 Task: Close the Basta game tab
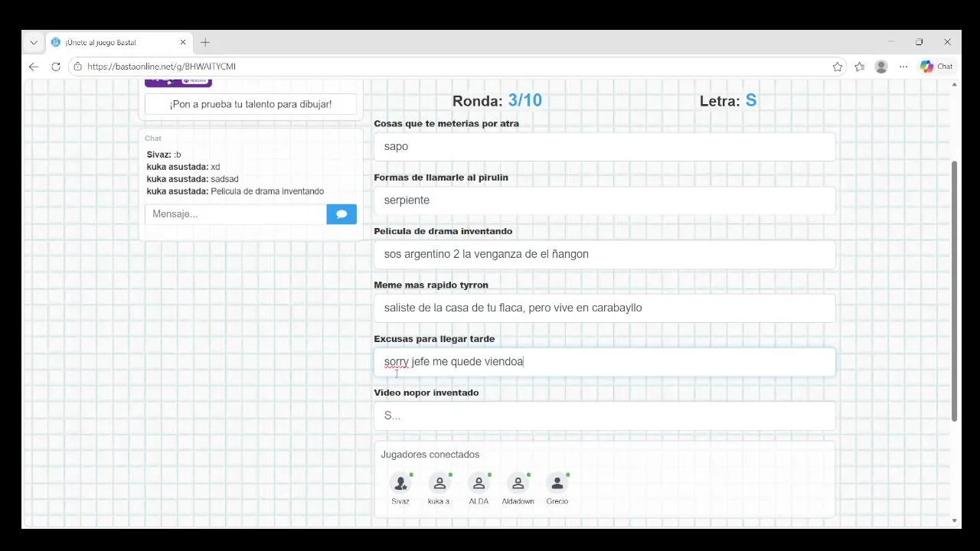183,43
